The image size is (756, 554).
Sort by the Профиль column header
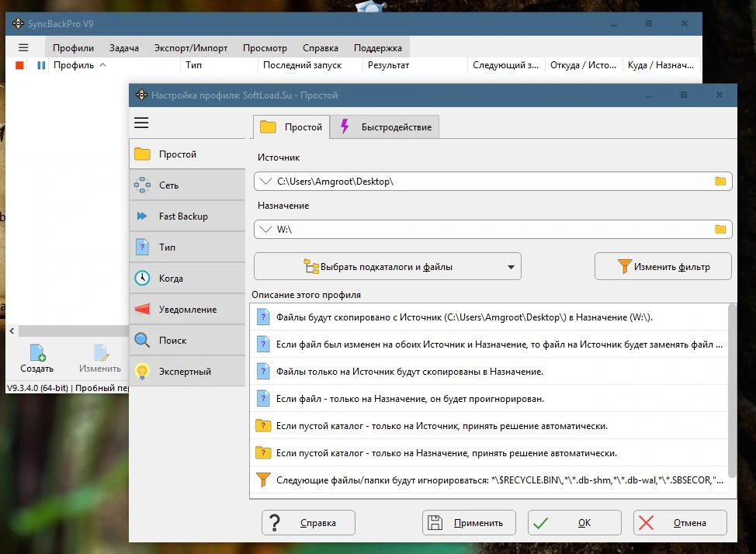[x=115, y=65]
